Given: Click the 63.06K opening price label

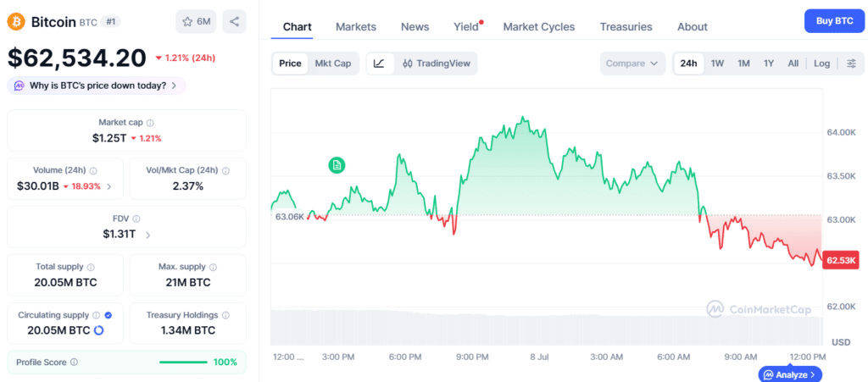Looking at the screenshot, I should coord(290,217).
